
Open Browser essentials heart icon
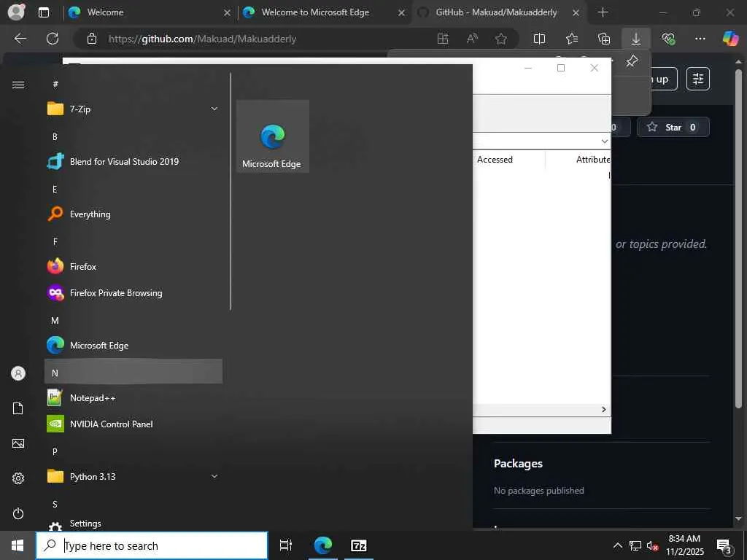tap(668, 39)
